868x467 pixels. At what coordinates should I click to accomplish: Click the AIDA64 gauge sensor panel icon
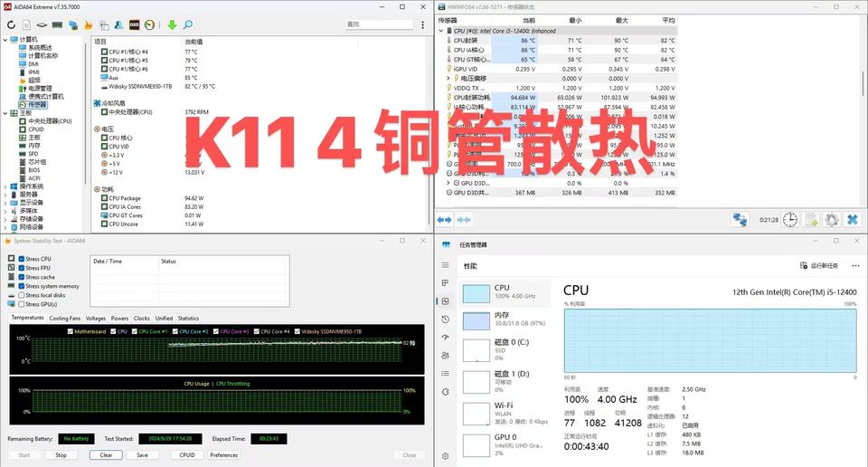[x=149, y=25]
